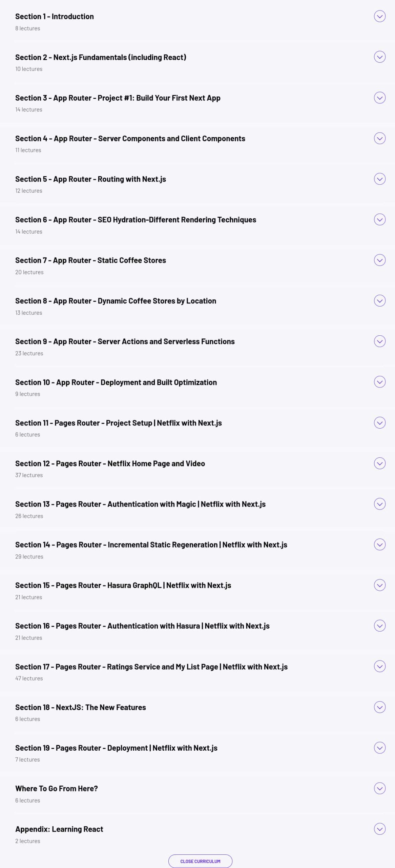Viewport: 395px width, 868px height.
Task: Expand Section 8 Dynamic Coffee Stores chevron
Action: coord(379,301)
